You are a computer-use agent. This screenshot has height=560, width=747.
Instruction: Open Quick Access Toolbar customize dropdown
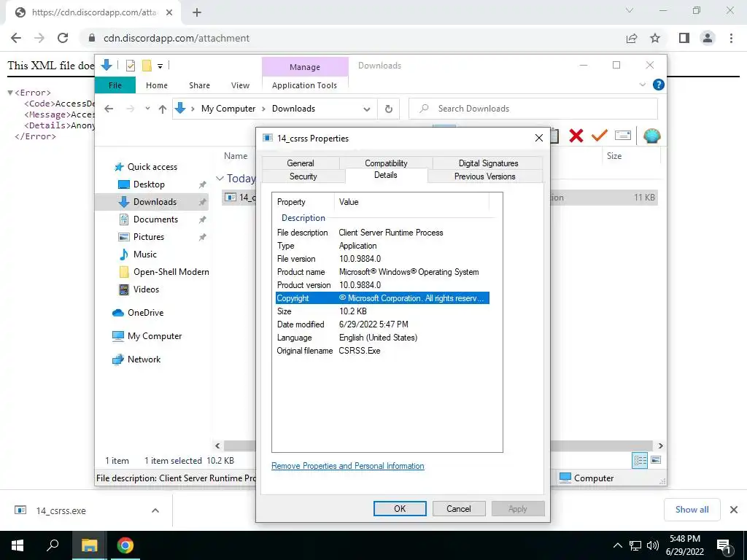click(160, 66)
